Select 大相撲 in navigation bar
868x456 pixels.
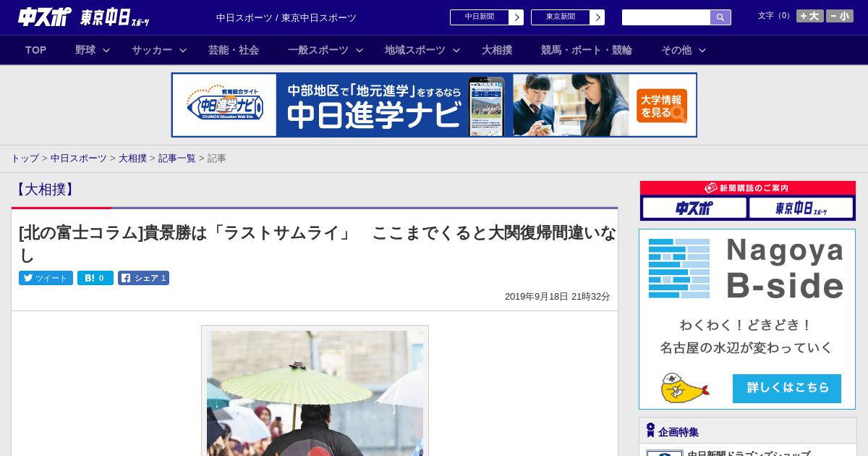[x=497, y=50]
